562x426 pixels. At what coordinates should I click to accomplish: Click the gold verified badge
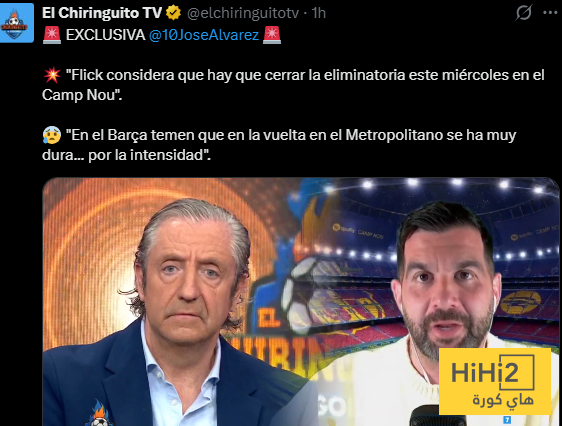point(173,13)
